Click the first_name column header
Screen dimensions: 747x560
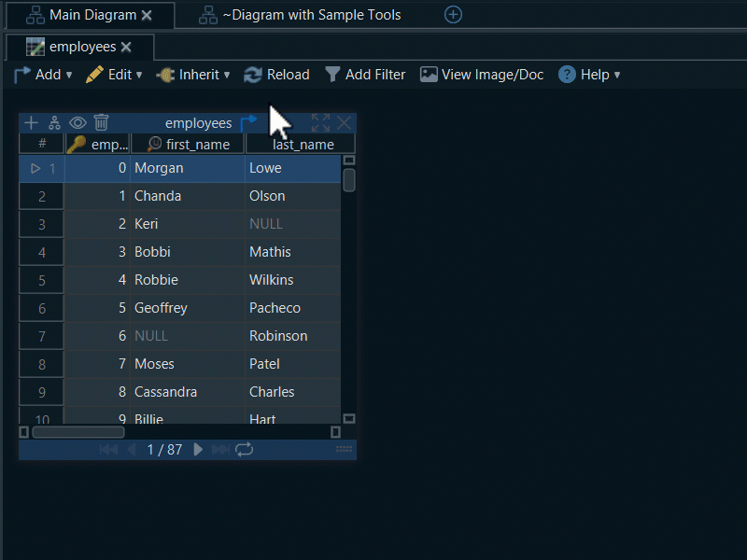(189, 145)
